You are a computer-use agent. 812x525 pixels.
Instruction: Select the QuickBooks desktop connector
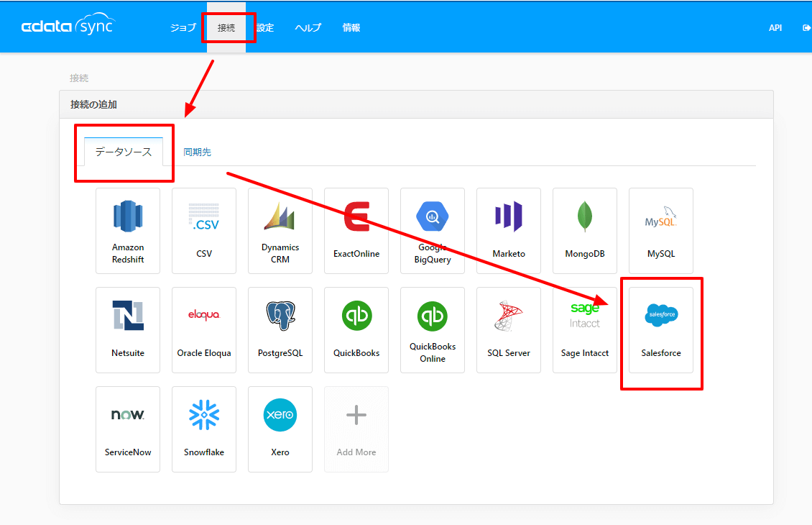(x=356, y=330)
